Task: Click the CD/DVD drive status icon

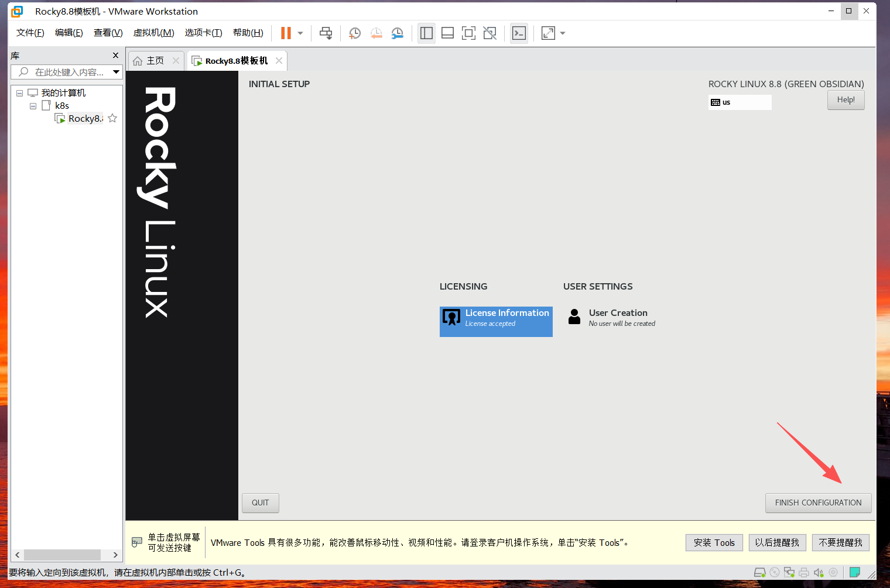Action: [x=775, y=572]
